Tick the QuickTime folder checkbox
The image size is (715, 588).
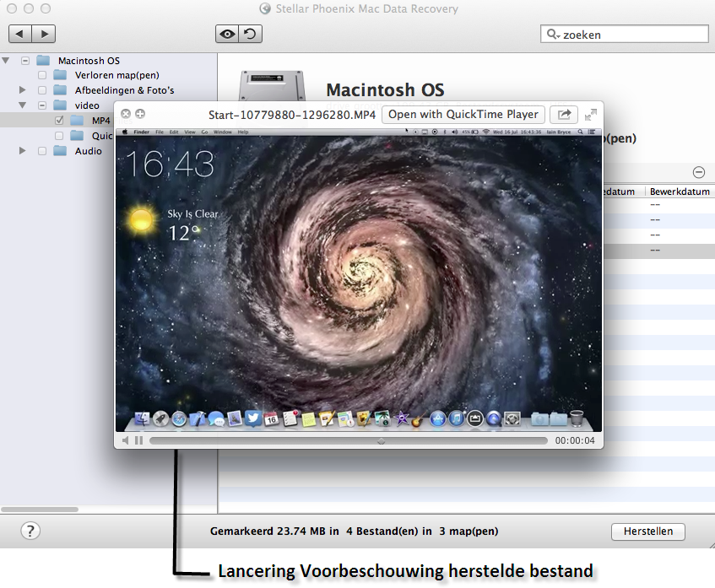point(59,135)
